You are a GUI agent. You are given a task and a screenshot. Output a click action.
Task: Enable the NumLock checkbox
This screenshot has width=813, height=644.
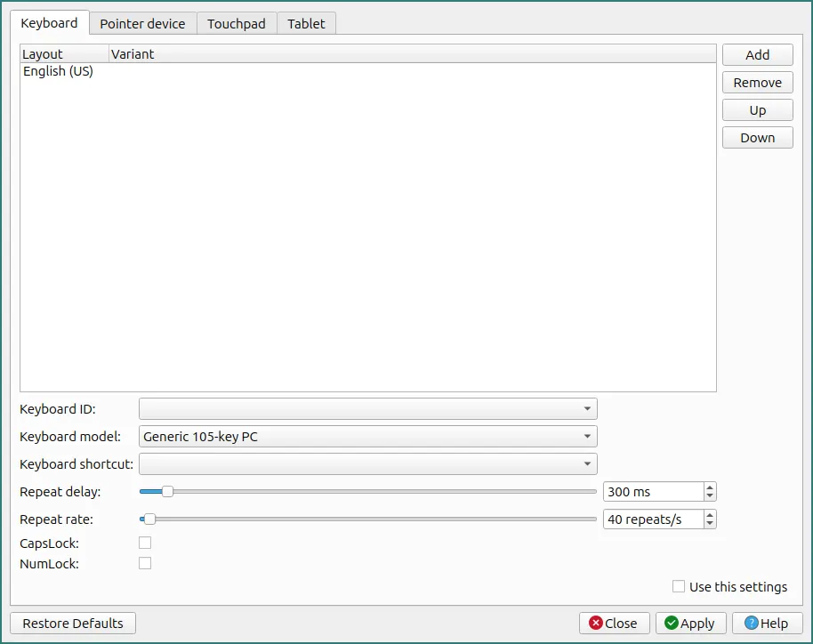point(145,563)
